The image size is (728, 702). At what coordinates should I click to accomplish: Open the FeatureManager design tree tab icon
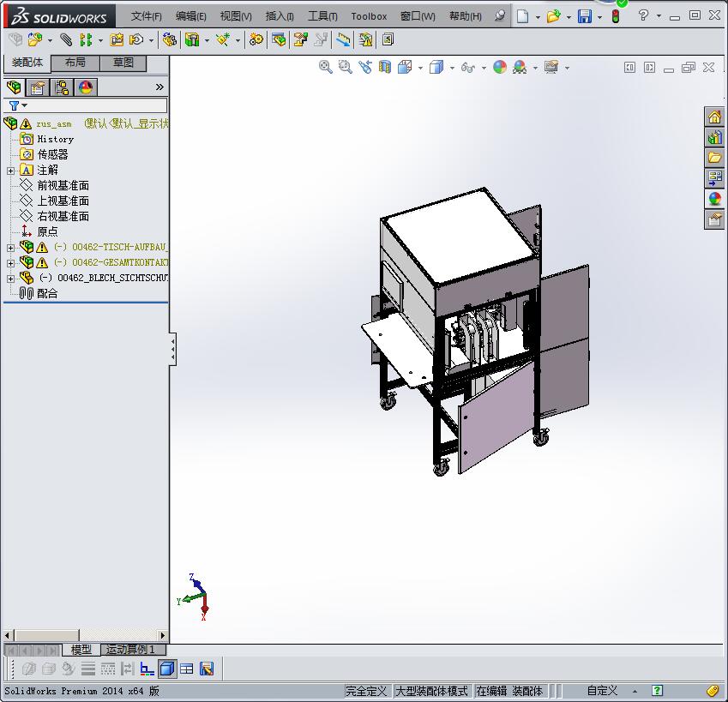point(14,87)
